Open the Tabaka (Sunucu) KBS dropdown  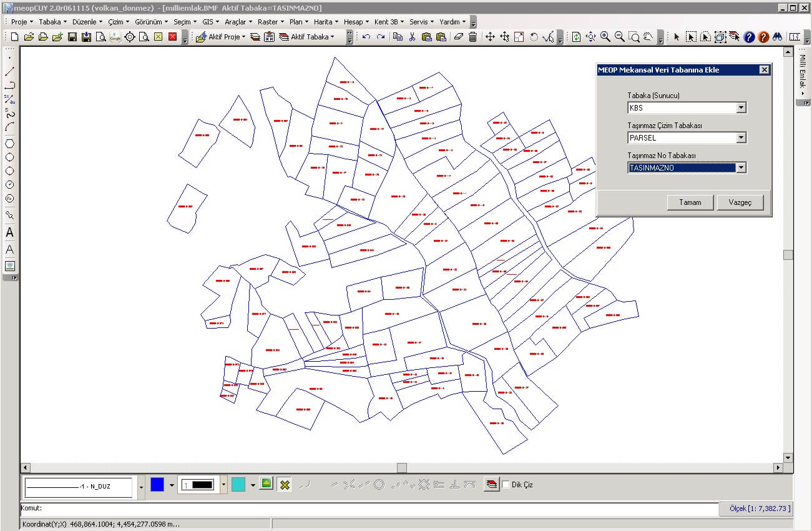pos(741,108)
